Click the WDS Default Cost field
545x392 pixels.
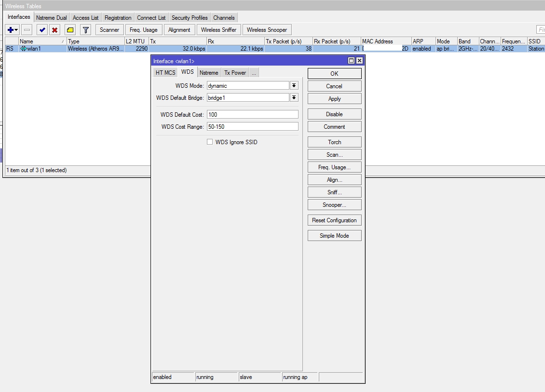point(252,115)
